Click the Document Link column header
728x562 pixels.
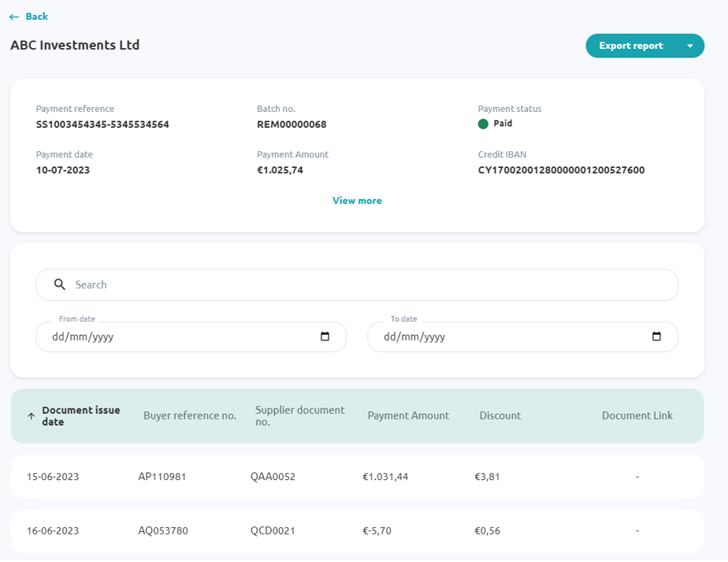pos(637,415)
